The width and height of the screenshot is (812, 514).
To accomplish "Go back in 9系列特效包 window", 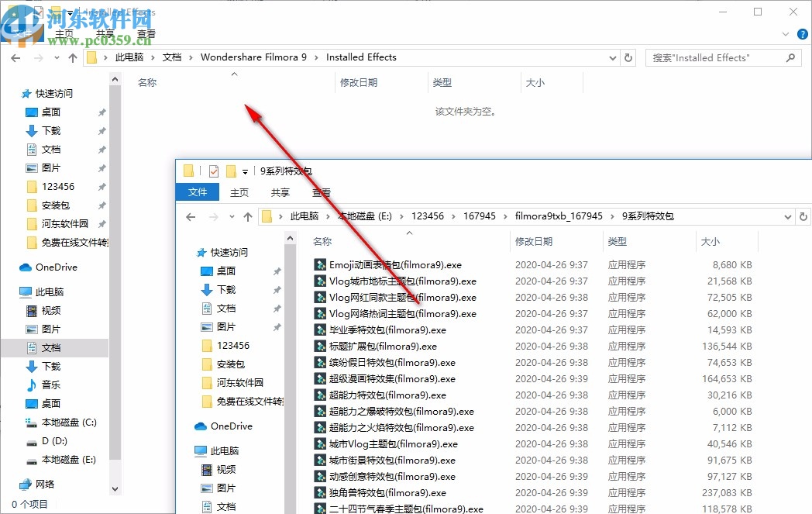I will tap(191, 216).
